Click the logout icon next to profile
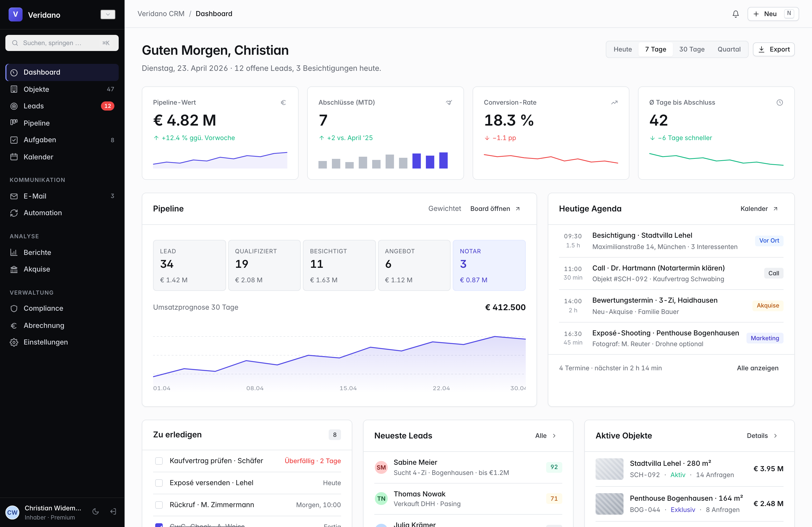The image size is (812, 527). pos(113,511)
